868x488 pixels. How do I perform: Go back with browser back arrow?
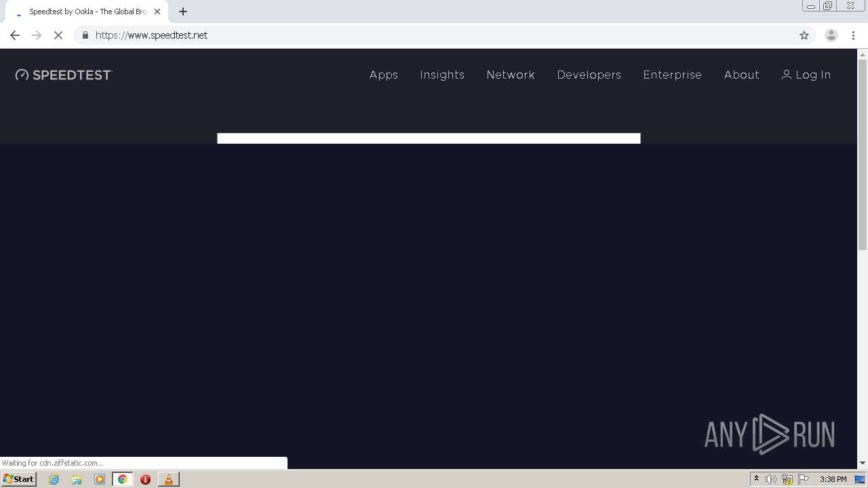pyautogui.click(x=15, y=35)
